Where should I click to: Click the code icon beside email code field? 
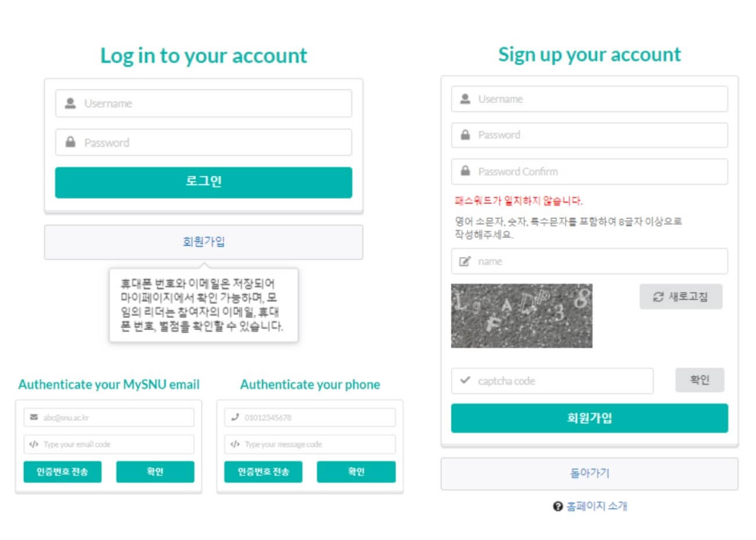pyautogui.click(x=34, y=444)
